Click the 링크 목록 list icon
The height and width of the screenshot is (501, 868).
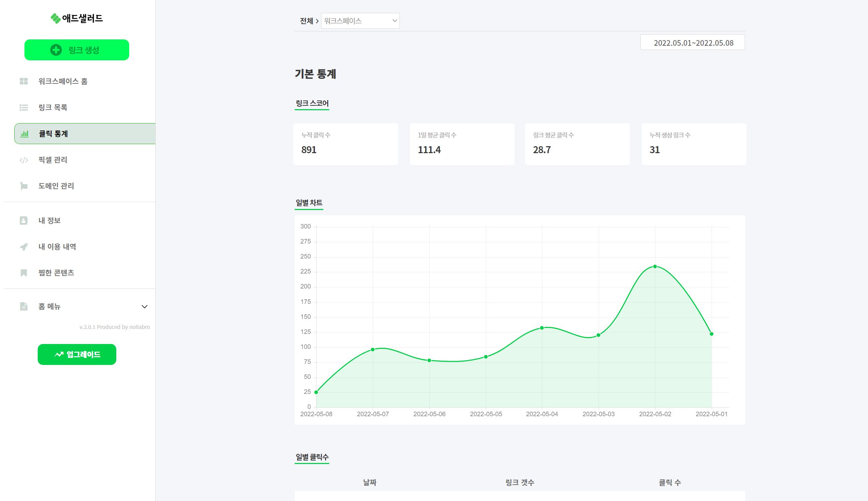pyautogui.click(x=24, y=107)
